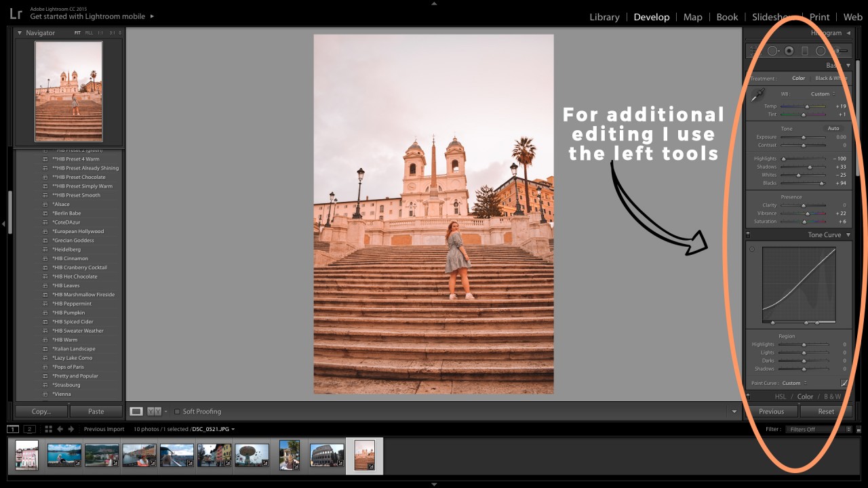The height and width of the screenshot is (488, 868).
Task: Open grid view from filmstrip bar
Action: coord(48,429)
